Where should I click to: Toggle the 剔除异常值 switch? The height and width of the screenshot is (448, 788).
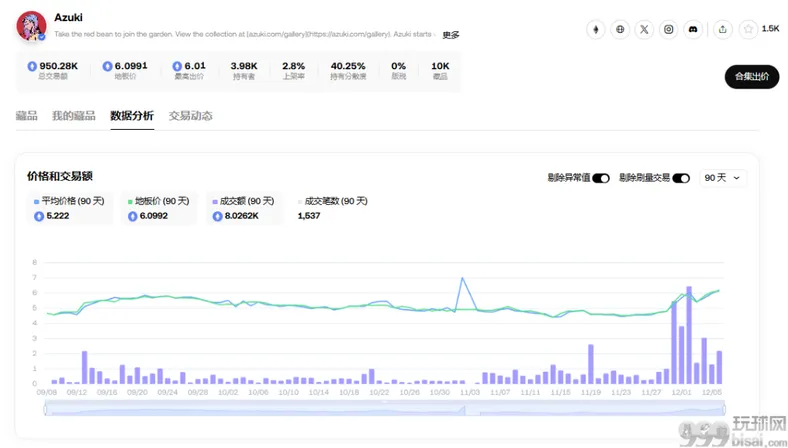pyautogui.click(x=601, y=178)
